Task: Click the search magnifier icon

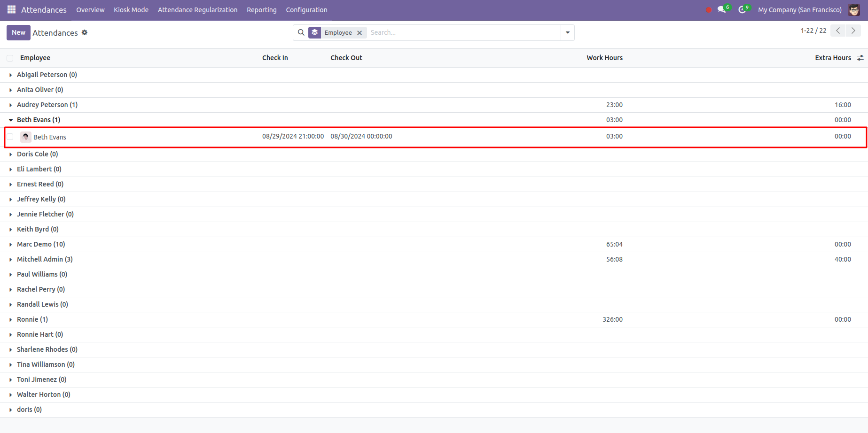Action: coord(301,32)
